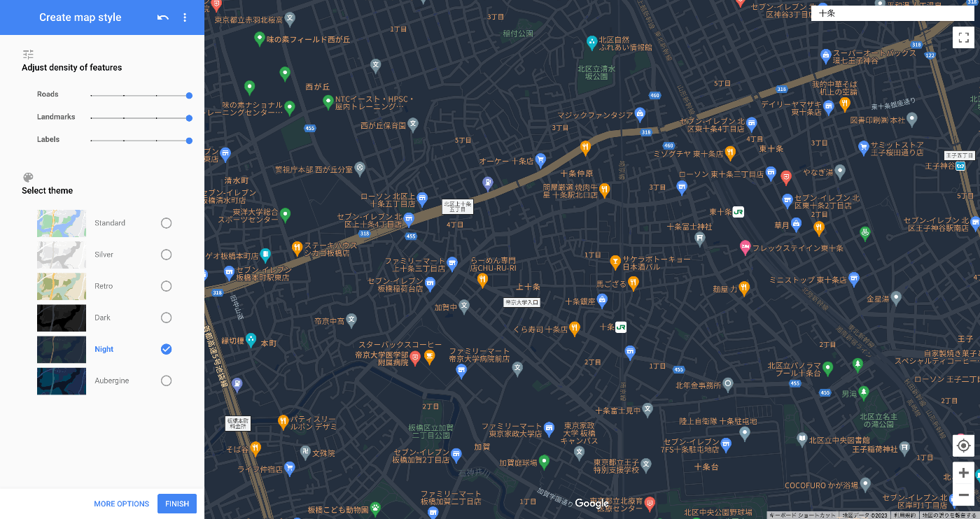Screen dimensions: 980x519
Task: Click the FINISH button
Action: (177, 504)
